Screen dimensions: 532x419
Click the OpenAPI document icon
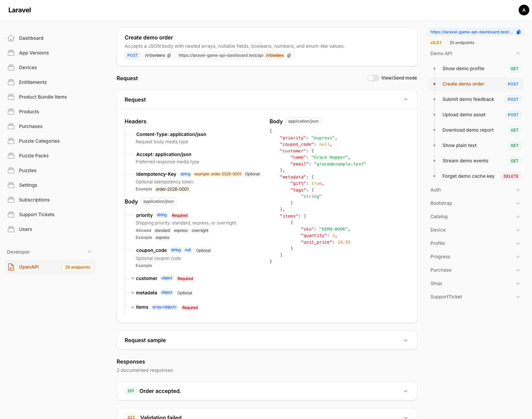[11, 267]
